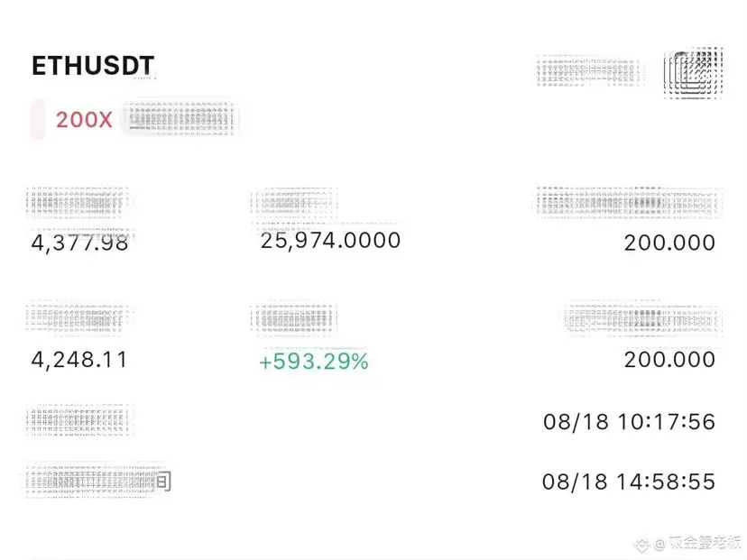The width and height of the screenshot is (747, 560).
Task: Click the blurred label above 4,248.11
Action: point(78,316)
